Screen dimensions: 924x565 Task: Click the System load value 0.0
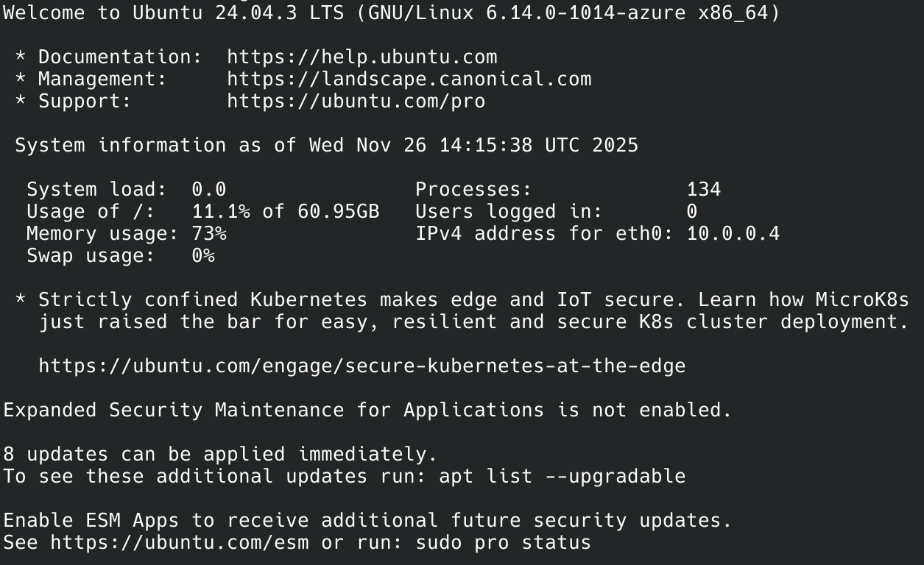click(209, 190)
